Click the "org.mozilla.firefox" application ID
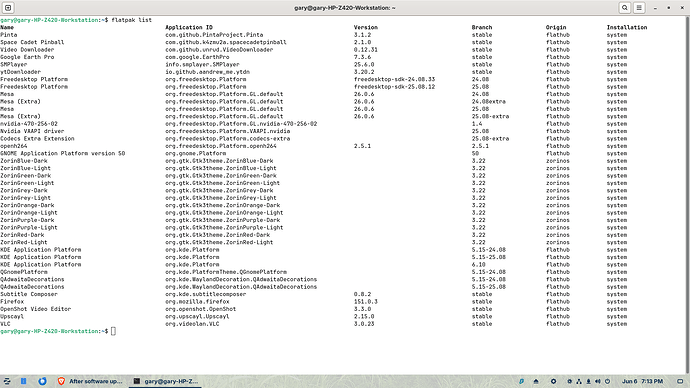This screenshot has height=388, width=690. coord(197,302)
